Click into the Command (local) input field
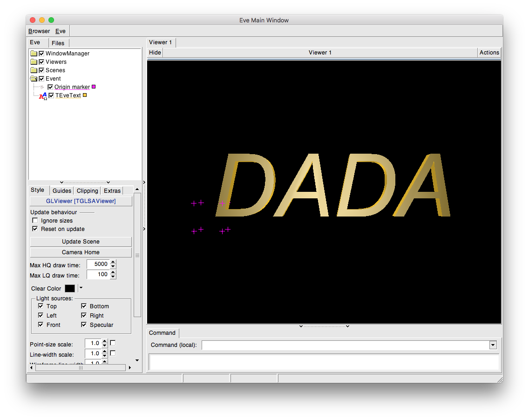 point(345,345)
